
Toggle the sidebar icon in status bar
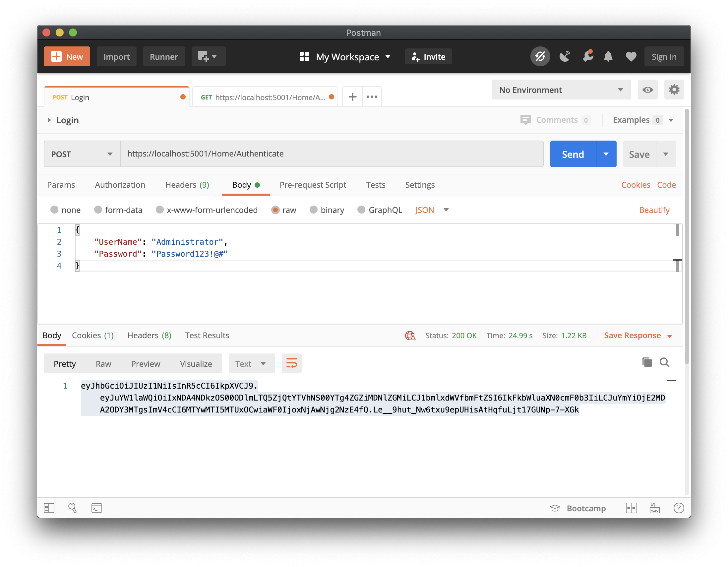pyautogui.click(x=49, y=508)
